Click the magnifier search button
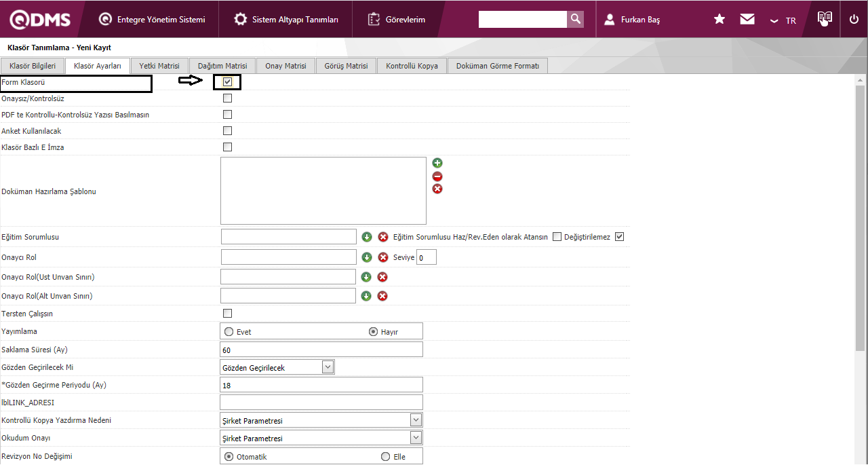This screenshot has height=465, width=868. point(575,19)
